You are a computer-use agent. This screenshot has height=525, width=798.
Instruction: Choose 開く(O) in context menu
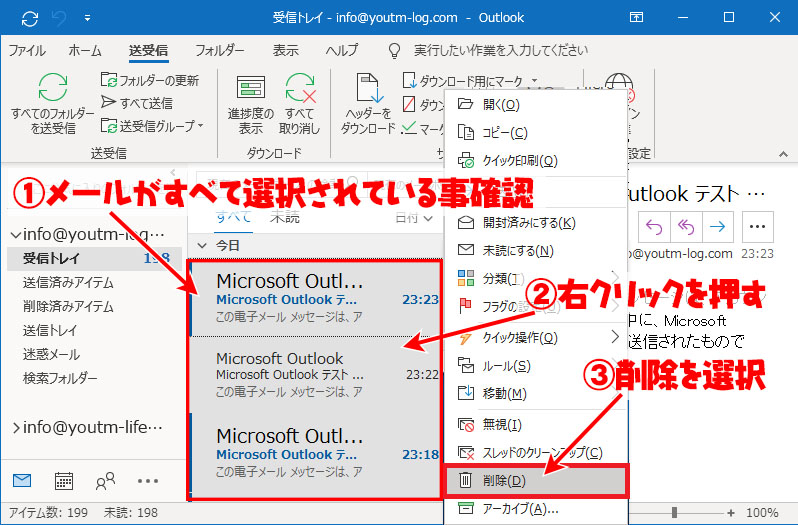(x=535, y=105)
